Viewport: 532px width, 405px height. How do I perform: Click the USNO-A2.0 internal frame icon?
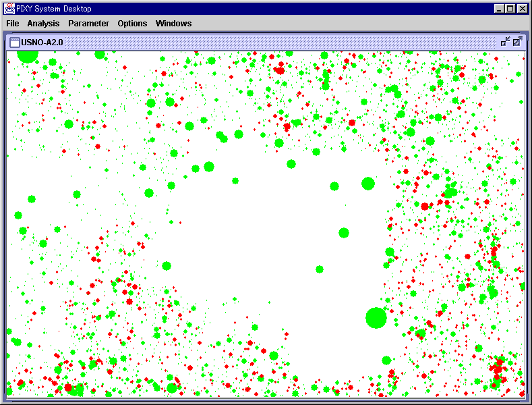[x=15, y=42]
